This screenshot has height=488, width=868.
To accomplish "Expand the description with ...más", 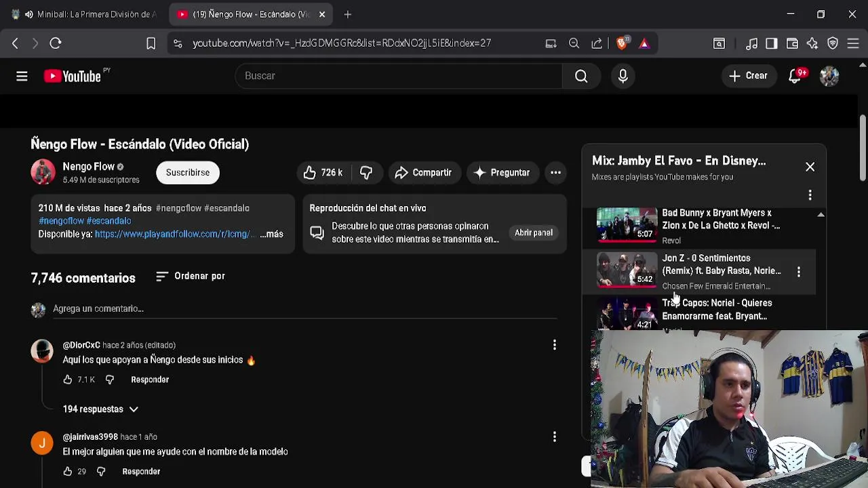I will (x=271, y=234).
